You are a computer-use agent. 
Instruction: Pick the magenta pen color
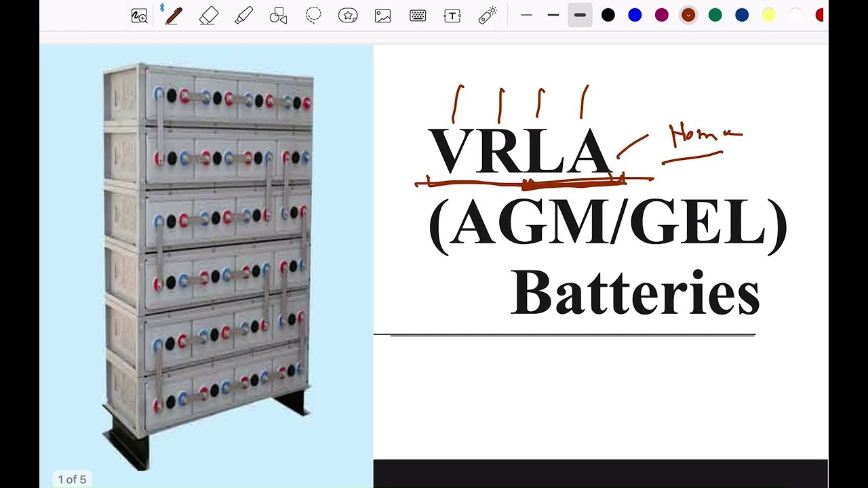tap(662, 15)
